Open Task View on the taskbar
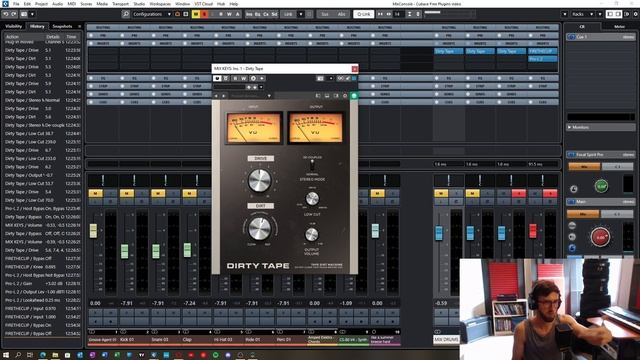Viewport: 640px width, 360px height. coord(30,355)
